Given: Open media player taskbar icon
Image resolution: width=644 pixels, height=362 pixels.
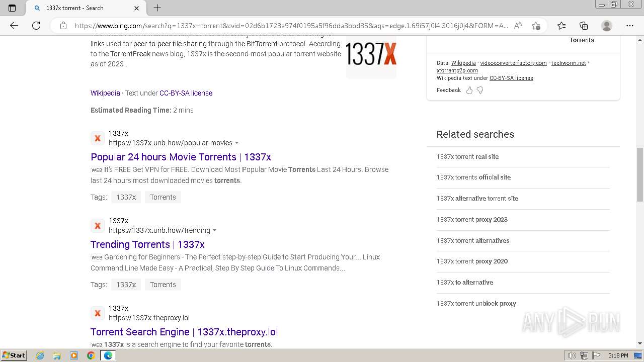Looking at the screenshot, I should click(x=74, y=355).
